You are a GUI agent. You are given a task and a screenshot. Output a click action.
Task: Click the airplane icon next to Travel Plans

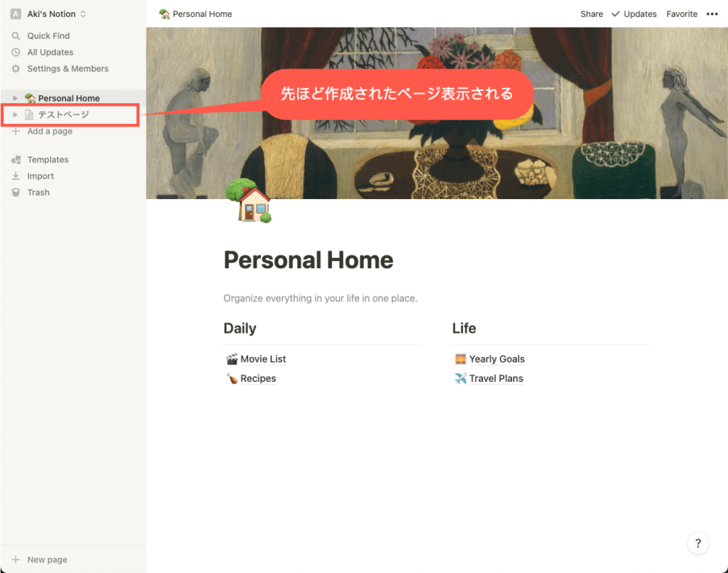tap(461, 379)
